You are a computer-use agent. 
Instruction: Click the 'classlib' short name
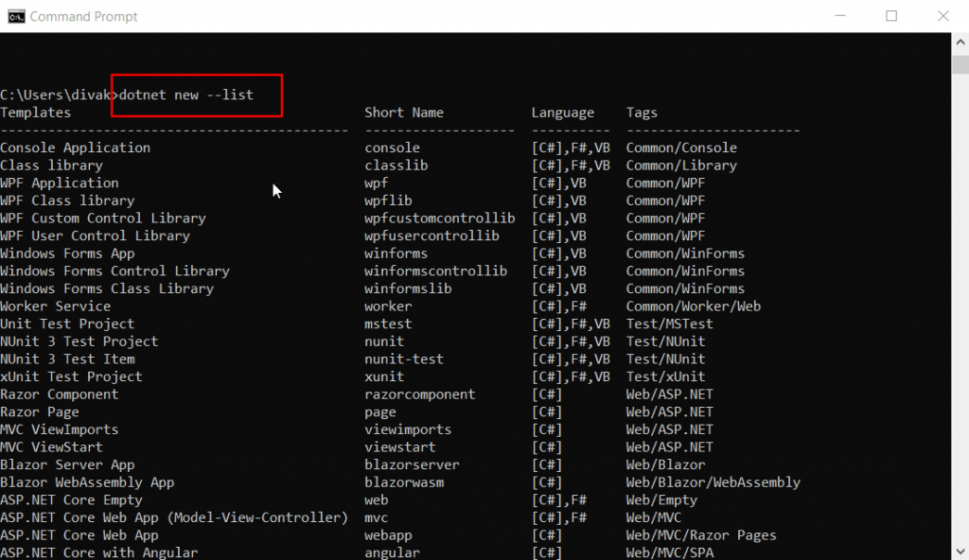click(396, 165)
